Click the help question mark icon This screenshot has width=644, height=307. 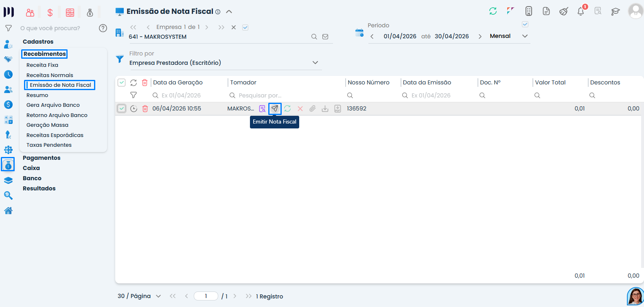coord(103,28)
